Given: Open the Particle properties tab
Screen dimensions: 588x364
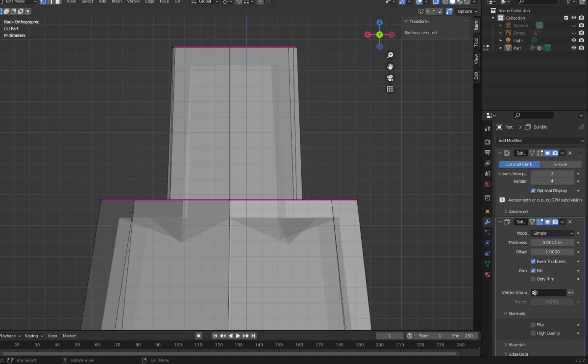Looking at the screenshot, I should click(x=487, y=232).
